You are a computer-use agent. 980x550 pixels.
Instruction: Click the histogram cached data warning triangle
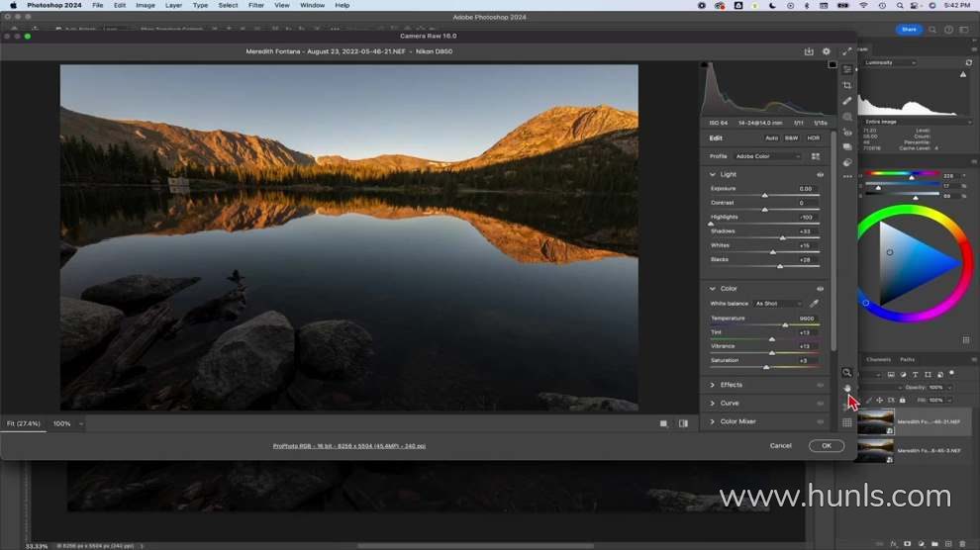(x=963, y=75)
